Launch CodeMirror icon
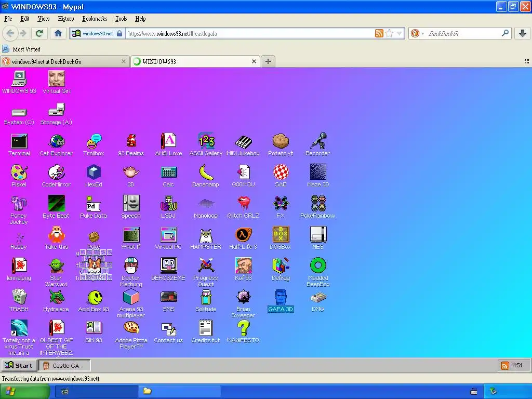This screenshot has width=532, height=399. [56, 176]
